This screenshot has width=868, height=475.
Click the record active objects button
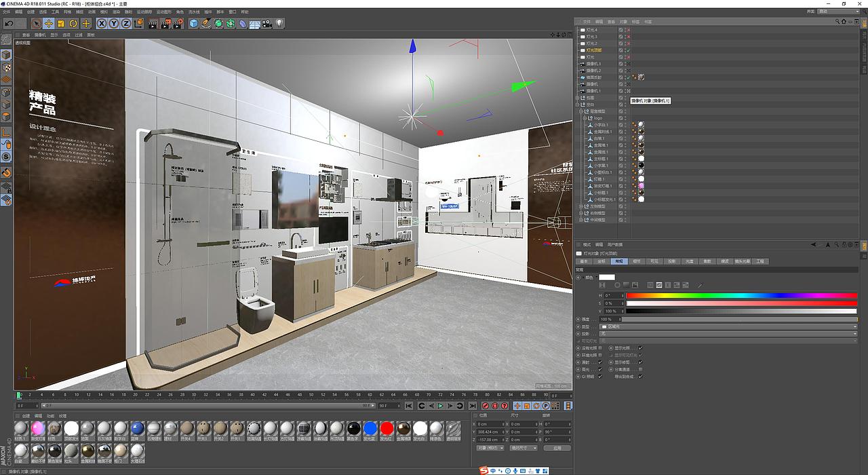click(486, 406)
